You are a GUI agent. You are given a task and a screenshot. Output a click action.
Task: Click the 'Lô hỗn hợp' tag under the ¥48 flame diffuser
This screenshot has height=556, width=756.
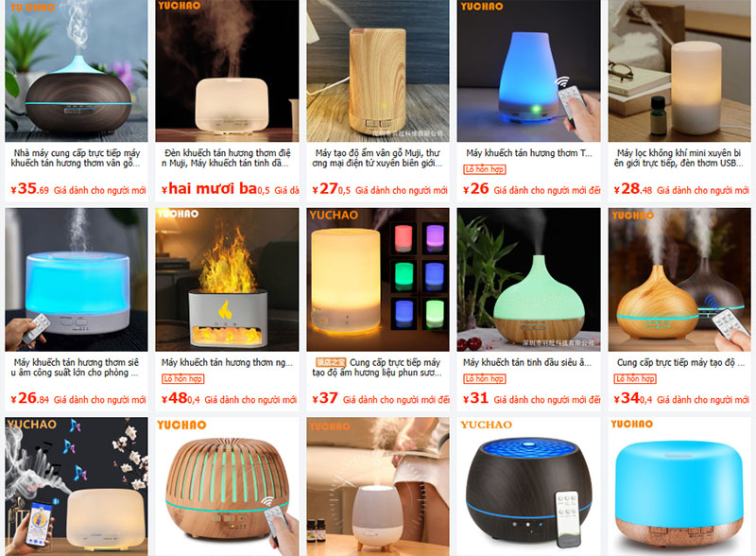click(182, 379)
